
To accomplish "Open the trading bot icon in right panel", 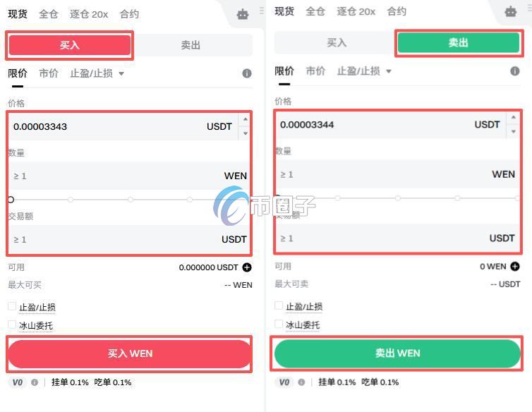I will (511, 11).
